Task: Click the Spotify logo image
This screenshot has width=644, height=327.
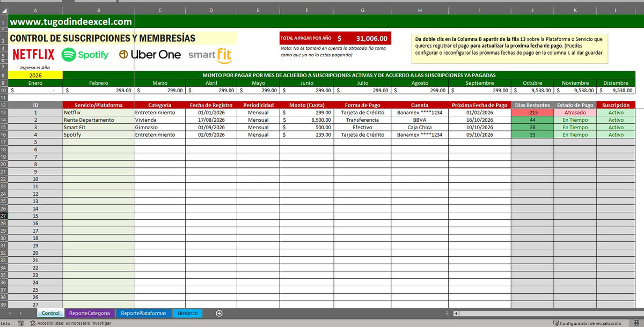Action: (x=86, y=54)
